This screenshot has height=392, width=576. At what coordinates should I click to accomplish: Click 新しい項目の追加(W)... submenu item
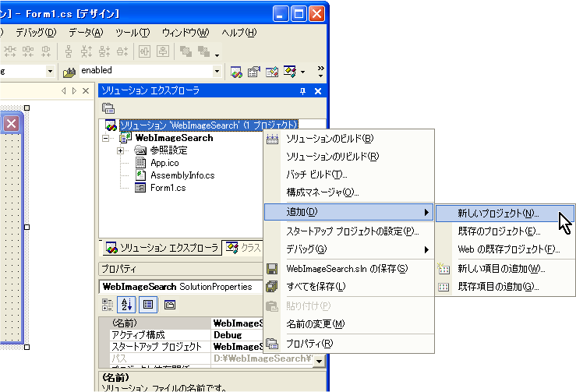point(505,269)
